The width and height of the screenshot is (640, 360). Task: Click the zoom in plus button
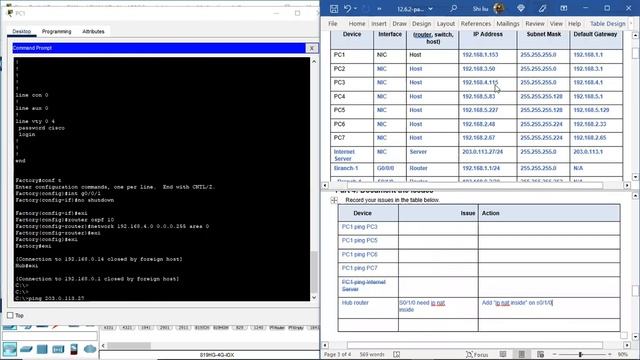click(x=610, y=354)
